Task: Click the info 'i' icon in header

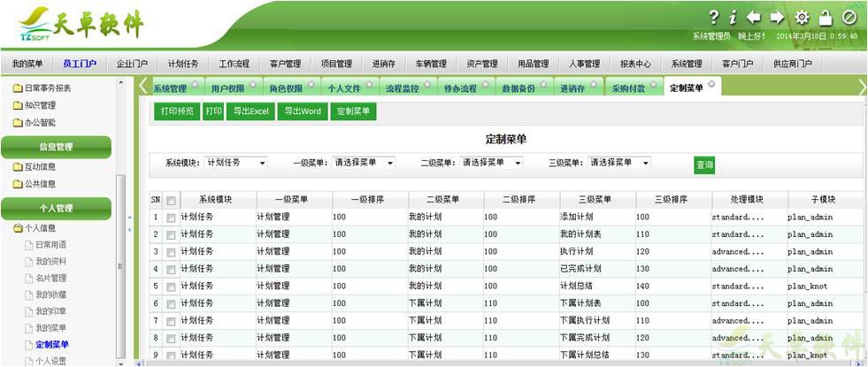Action: point(733,17)
